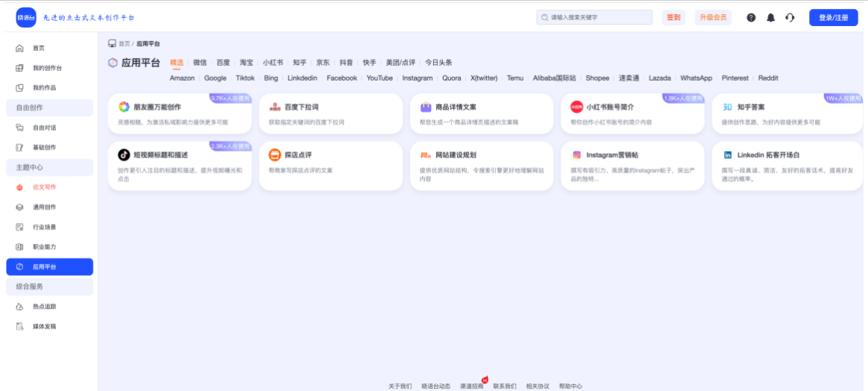Screen dimensions: 868x391
Task: Select the Linkdedin platform tab
Action: tap(302, 78)
